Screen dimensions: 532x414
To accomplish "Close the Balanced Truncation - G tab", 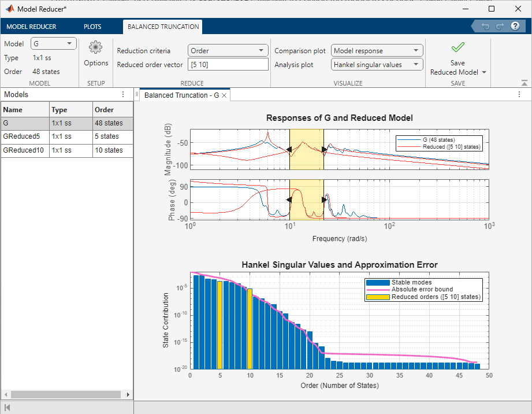I will pyautogui.click(x=224, y=95).
